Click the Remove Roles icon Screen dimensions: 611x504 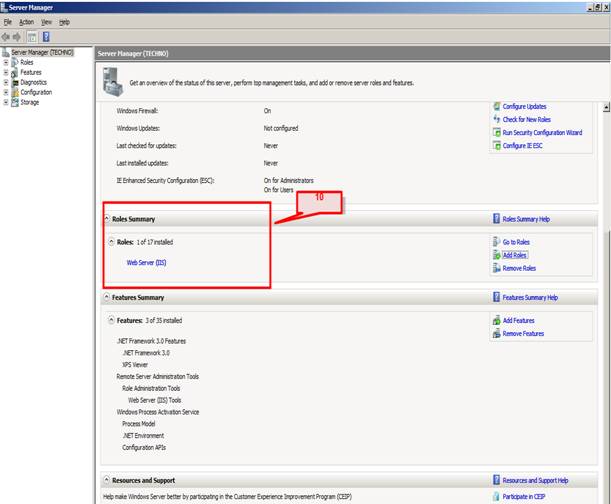pos(496,268)
